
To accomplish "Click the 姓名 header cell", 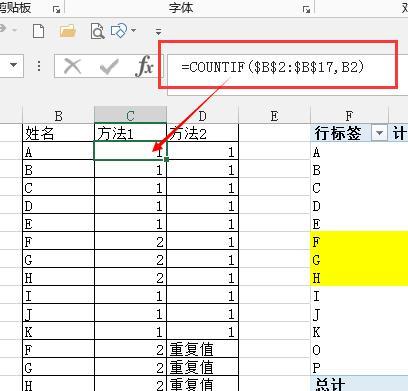I will 59,133.
